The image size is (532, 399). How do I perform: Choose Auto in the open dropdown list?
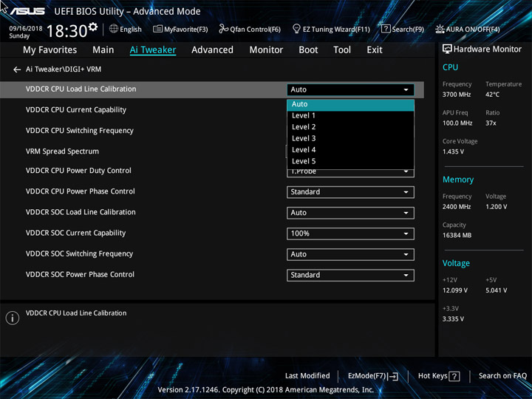tap(350, 104)
